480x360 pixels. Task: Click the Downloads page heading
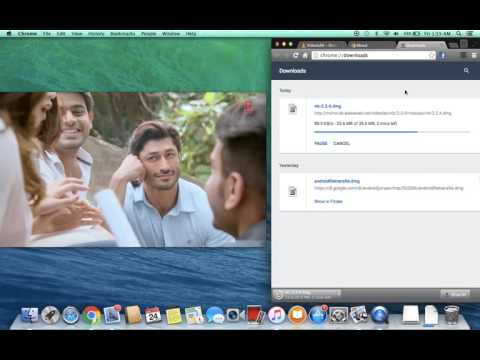pyautogui.click(x=292, y=71)
